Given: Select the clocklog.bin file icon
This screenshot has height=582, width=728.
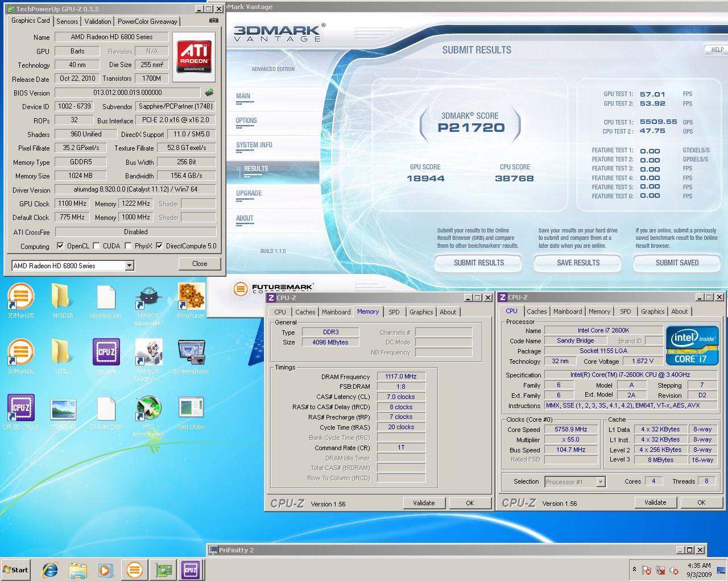Looking at the screenshot, I should 106,301.
